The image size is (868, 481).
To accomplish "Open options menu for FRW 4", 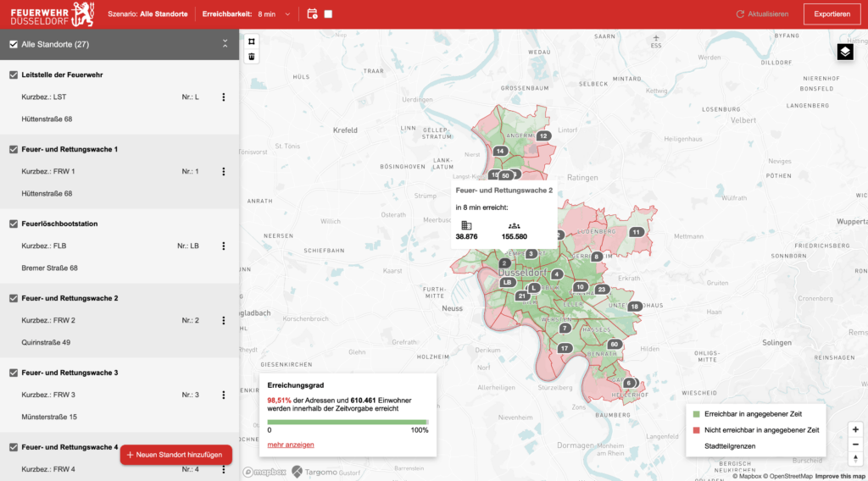I will 224,469.
